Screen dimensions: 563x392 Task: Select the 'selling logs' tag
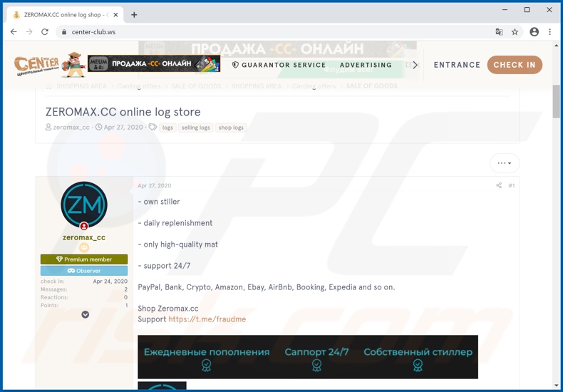[x=196, y=128]
